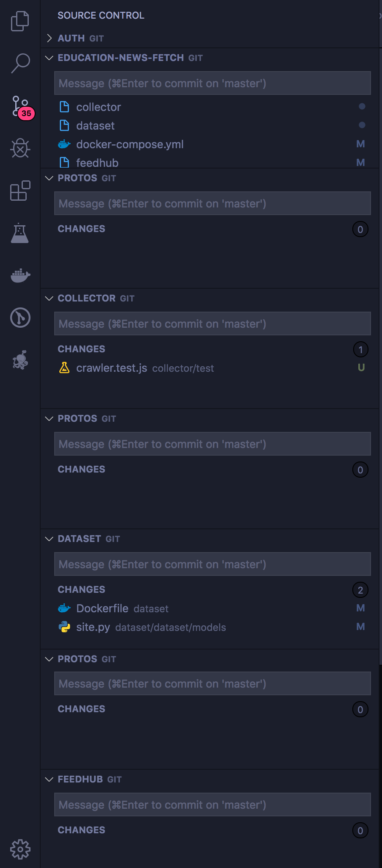Click the changes count badge in COLLECTOR
The width and height of the screenshot is (382, 868).
[360, 349]
